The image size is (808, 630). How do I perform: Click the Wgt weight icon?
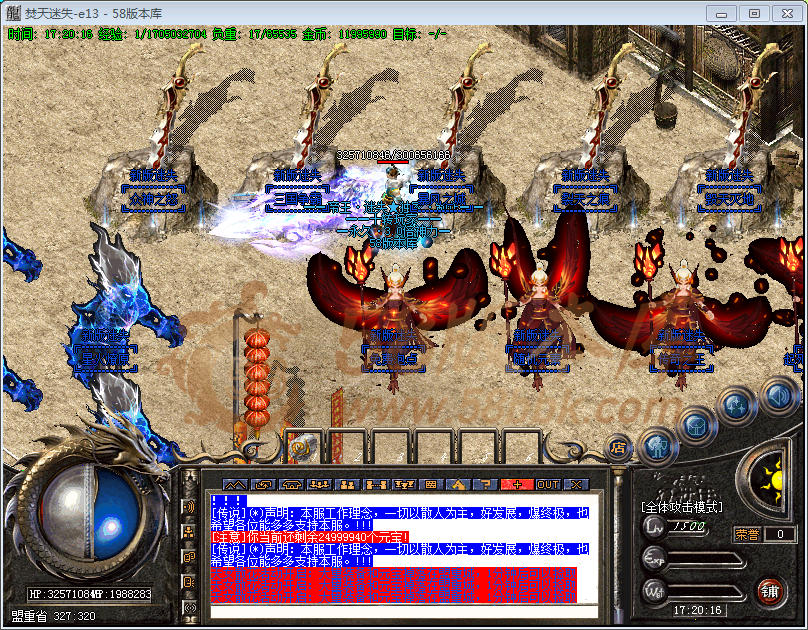[654, 591]
